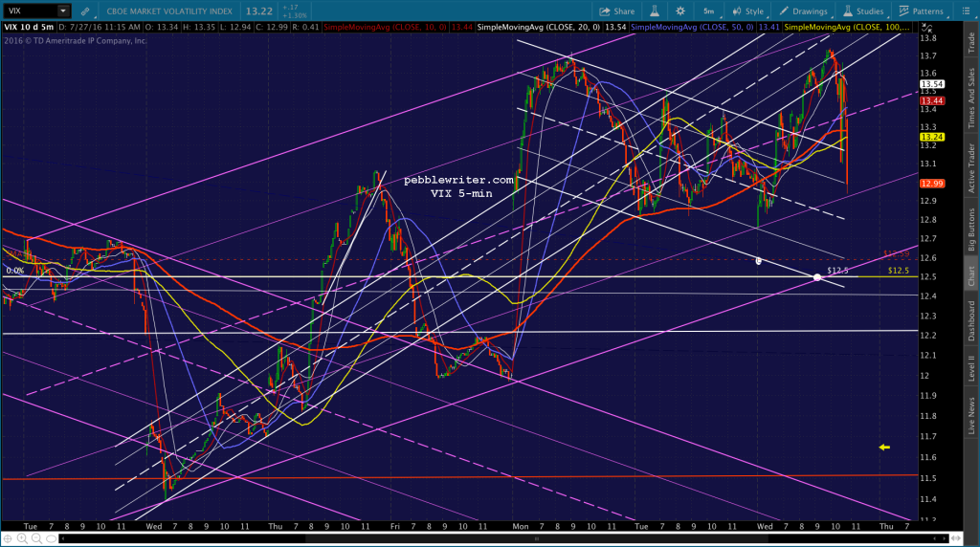Open chart settings gear icon
The image size is (980, 547).
pyautogui.click(x=680, y=11)
